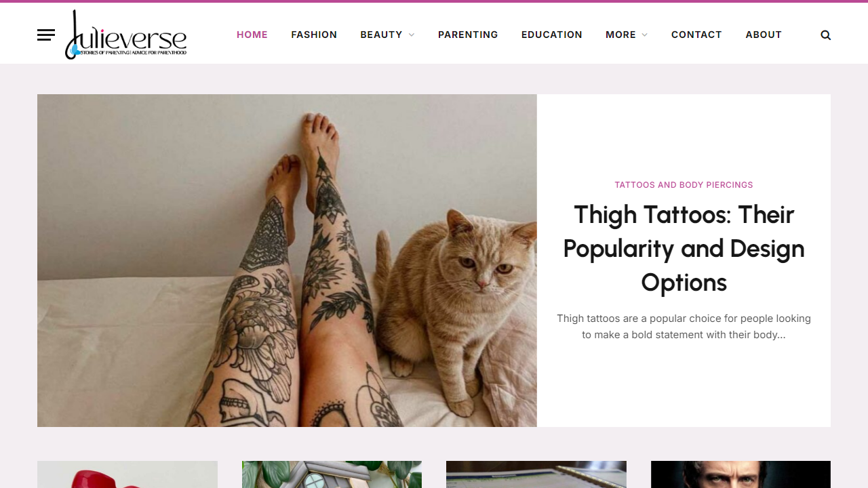Click the Julieverse logo
The height and width of the screenshot is (488, 868).
click(125, 35)
